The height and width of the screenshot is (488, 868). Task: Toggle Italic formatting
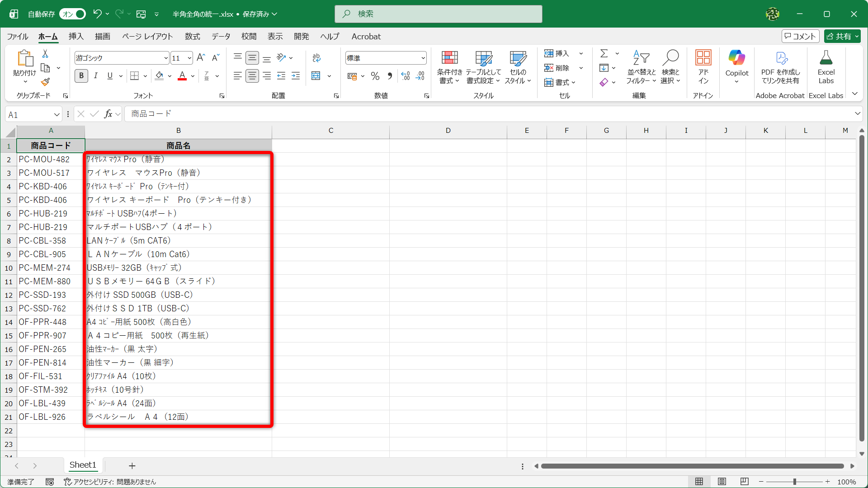[96, 76]
